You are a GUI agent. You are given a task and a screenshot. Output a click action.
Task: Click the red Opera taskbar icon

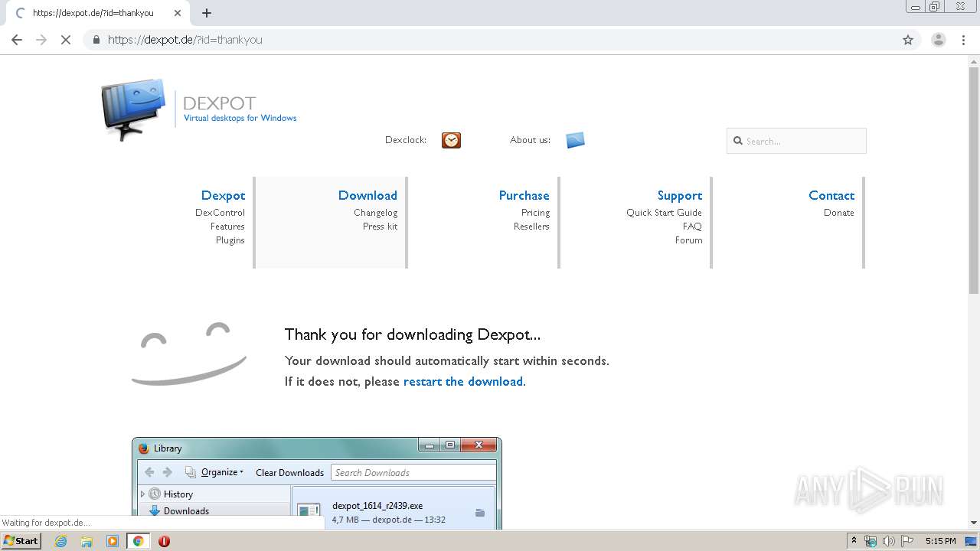[x=164, y=541]
